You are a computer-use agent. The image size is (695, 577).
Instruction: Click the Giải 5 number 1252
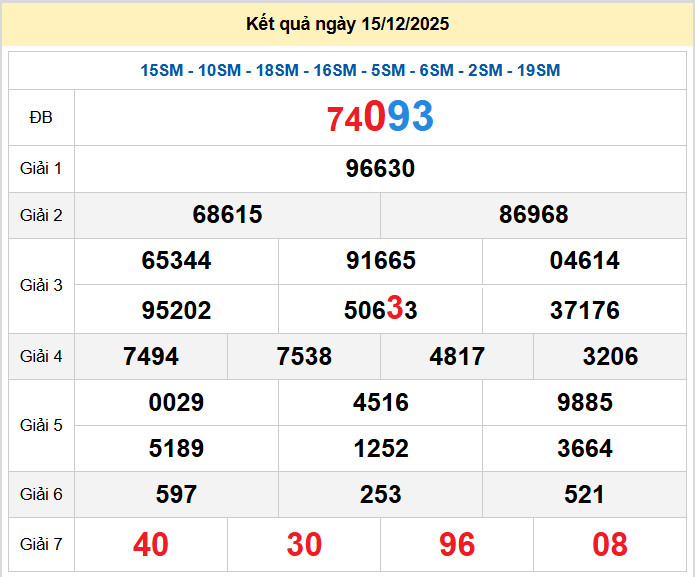coord(380,449)
